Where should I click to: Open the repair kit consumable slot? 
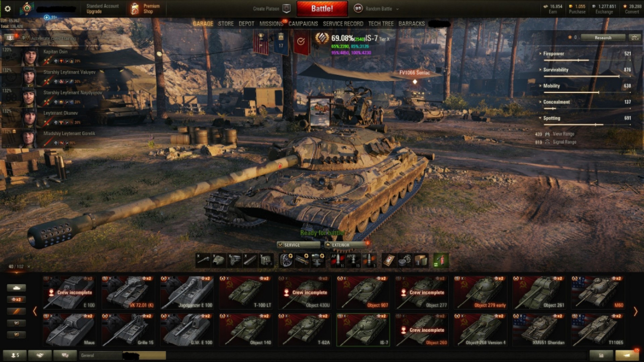coord(405,260)
